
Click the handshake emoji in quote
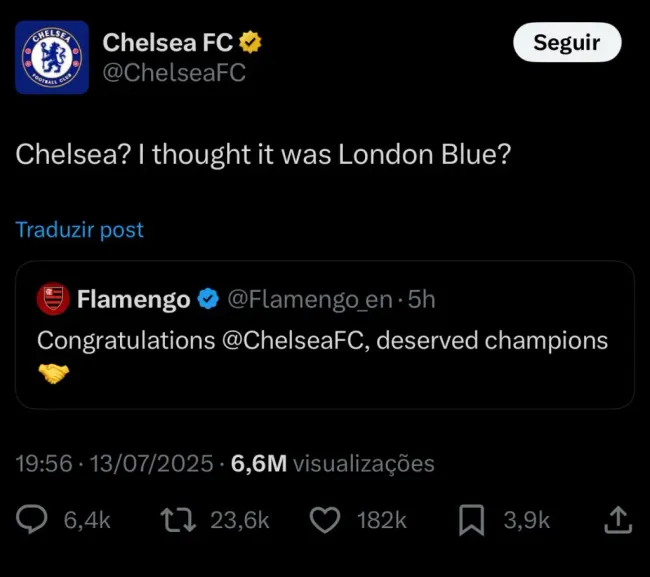coord(53,375)
